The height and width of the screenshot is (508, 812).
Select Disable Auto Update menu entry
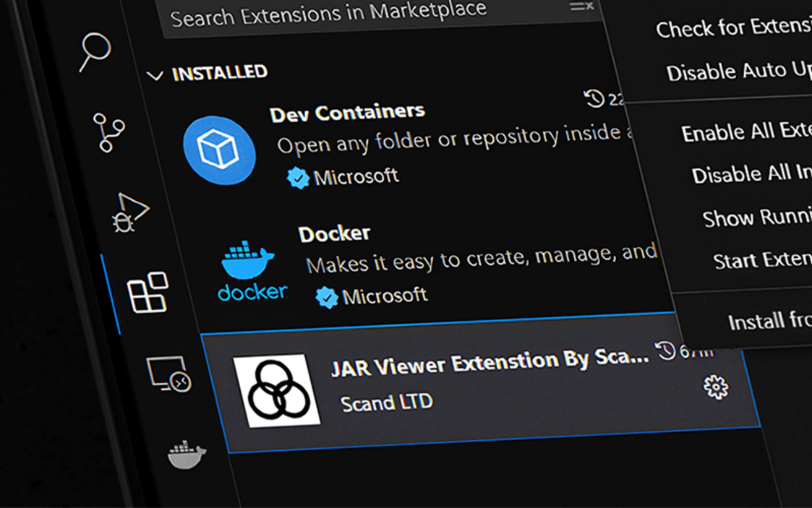(738, 72)
